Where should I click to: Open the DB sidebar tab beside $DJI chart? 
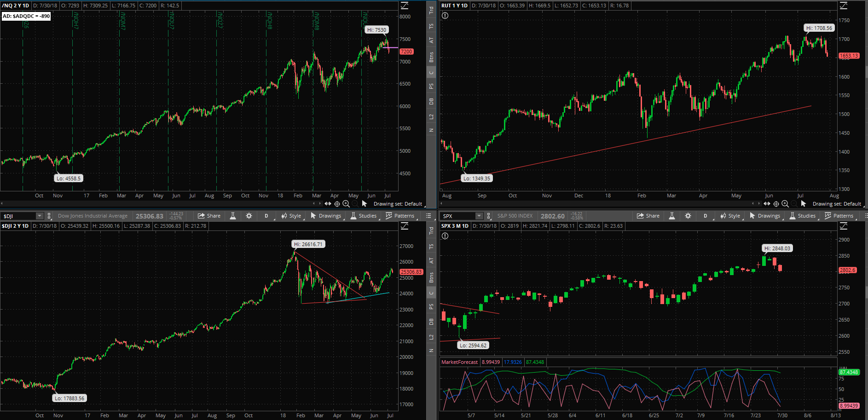(x=431, y=322)
